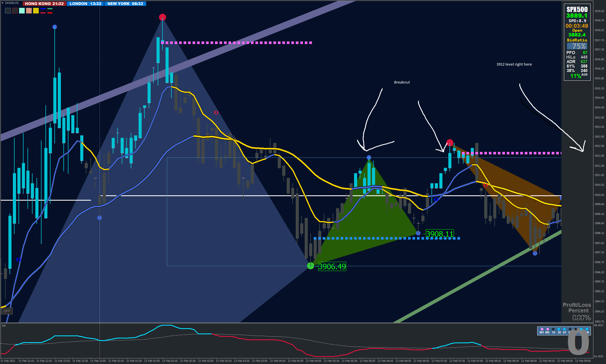Click the HONG KONG session clock label
The width and height of the screenshot is (606, 364).
44,4
